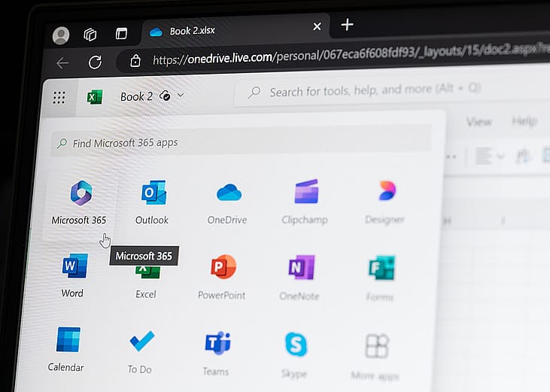Image resolution: width=550 pixels, height=392 pixels.
Task: Launch Skype from the app grid
Action: [295, 355]
